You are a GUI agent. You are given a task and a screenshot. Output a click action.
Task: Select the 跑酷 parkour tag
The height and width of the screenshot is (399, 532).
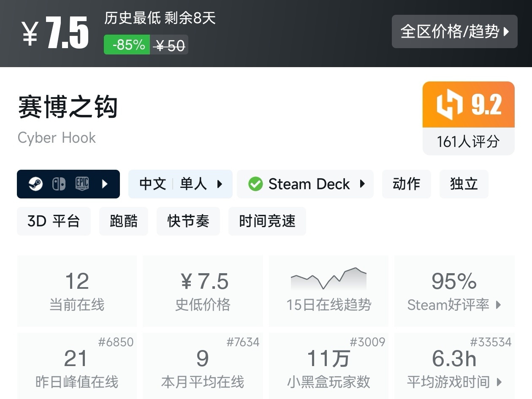click(x=123, y=221)
